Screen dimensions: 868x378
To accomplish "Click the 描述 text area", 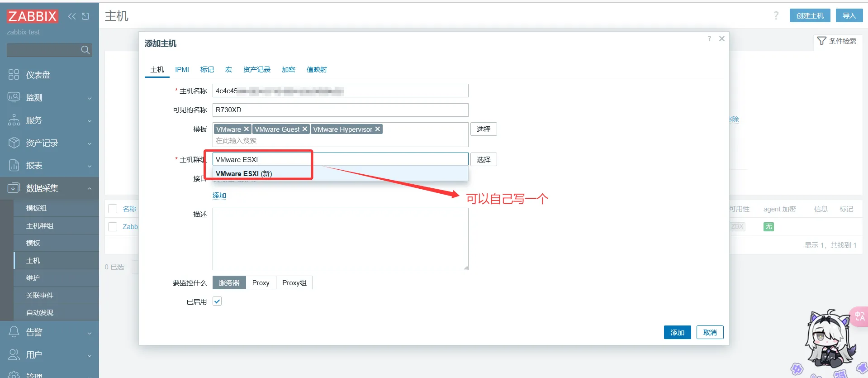I will tap(340, 239).
